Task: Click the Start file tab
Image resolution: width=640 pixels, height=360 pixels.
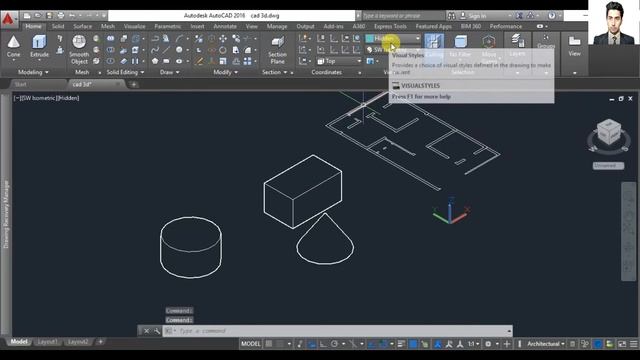Action: point(20,84)
